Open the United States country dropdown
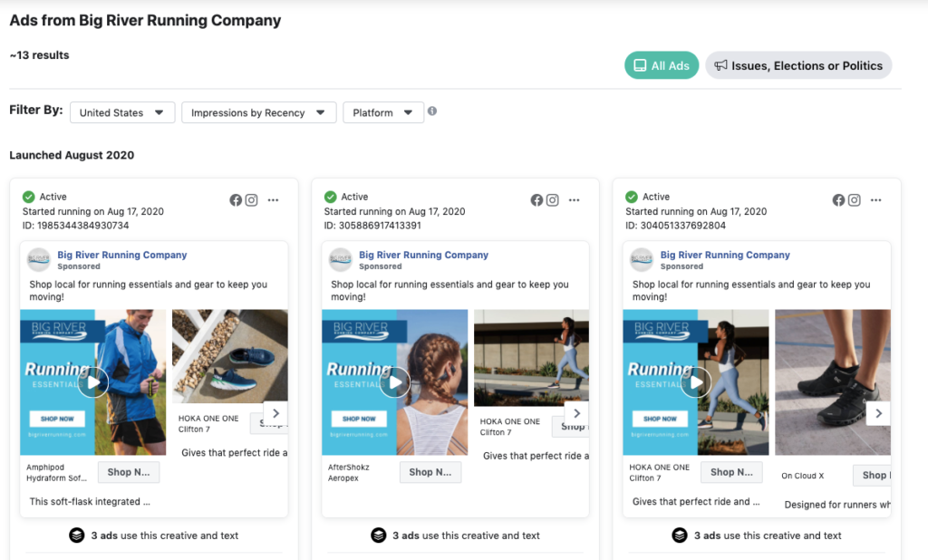 122,112
